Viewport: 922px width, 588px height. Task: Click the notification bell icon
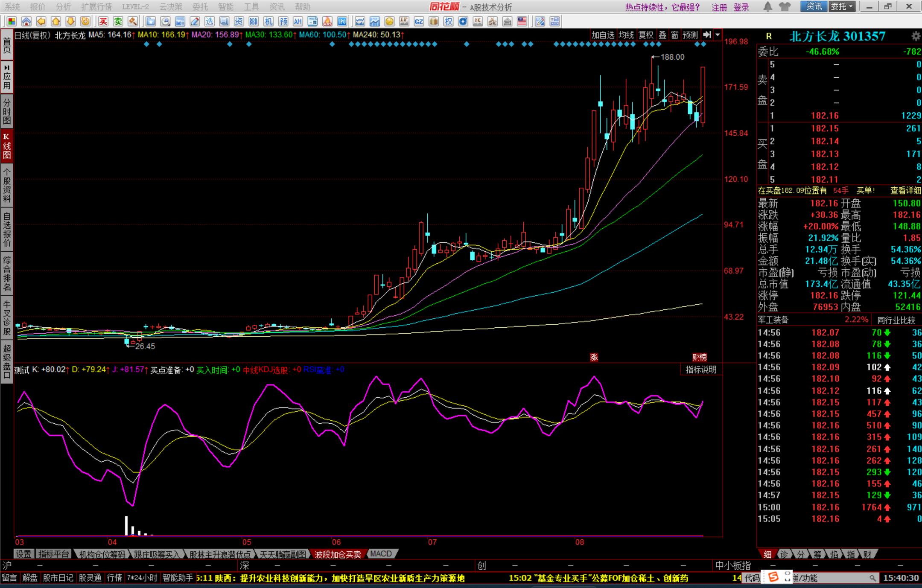click(x=767, y=6)
